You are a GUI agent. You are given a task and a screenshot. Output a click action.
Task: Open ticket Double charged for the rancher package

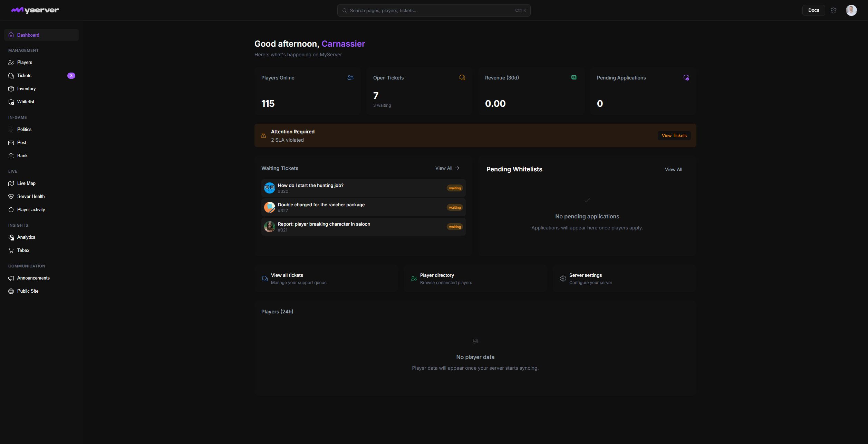pos(363,207)
